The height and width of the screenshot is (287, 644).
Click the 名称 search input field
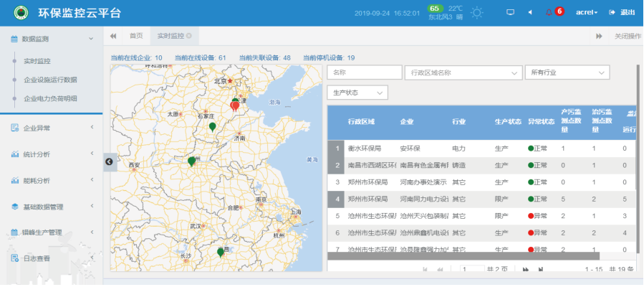[x=364, y=72]
